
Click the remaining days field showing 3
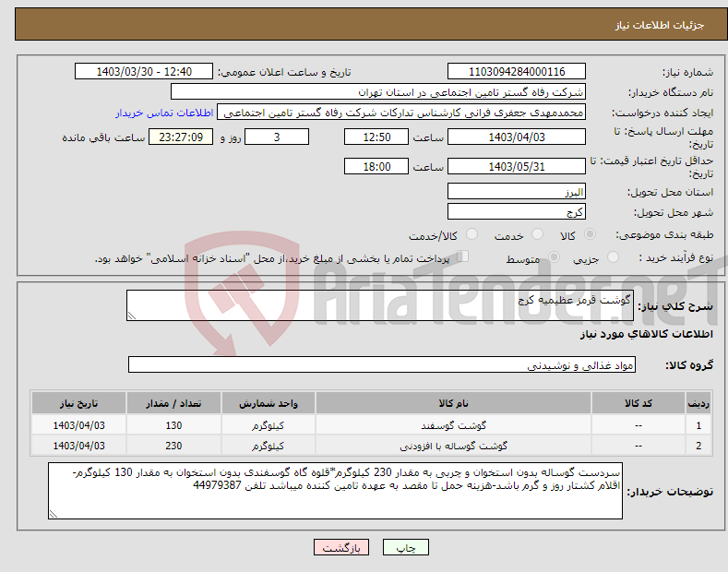[x=277, y=137]
